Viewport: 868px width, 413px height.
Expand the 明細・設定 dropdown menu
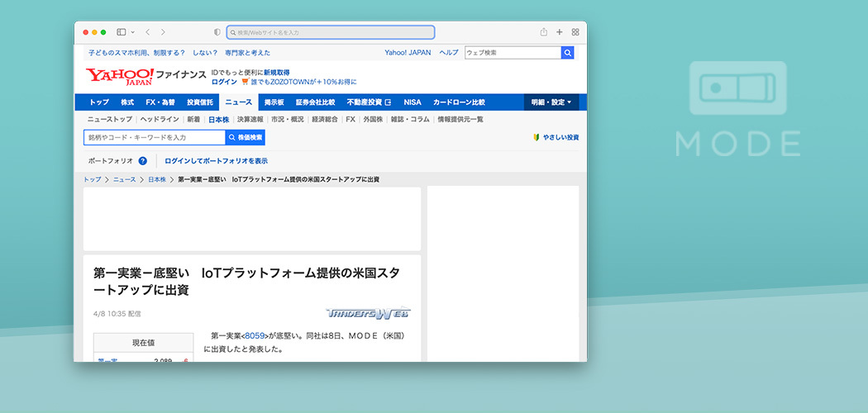(551, 102)
